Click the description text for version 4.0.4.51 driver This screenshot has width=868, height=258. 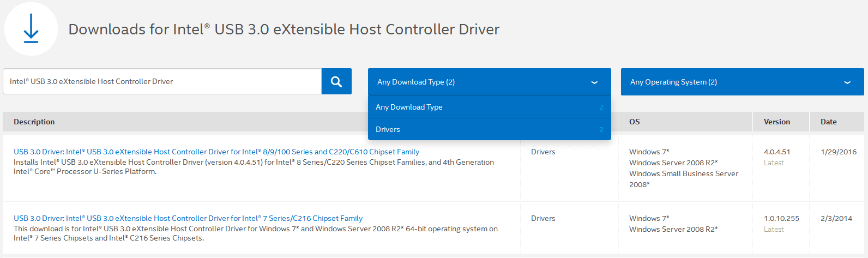pyautogui.click(x=254, y=167)
